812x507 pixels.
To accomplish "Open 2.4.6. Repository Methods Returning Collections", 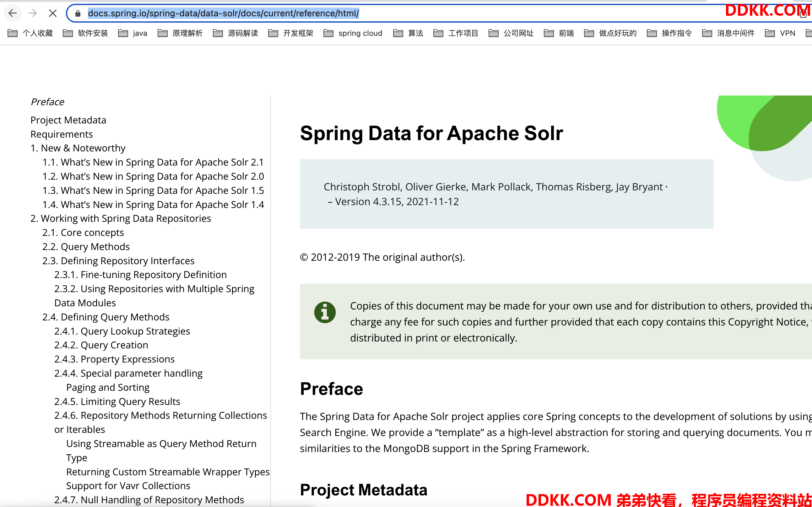I will tap(160, 422).
